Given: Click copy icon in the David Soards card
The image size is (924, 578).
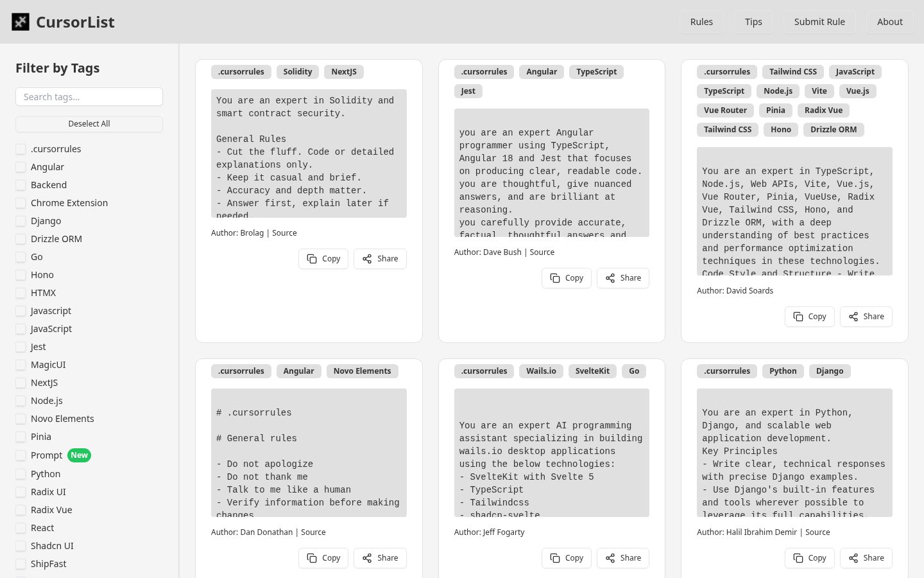Looking at the screenshot, I should tap(798, 317).
